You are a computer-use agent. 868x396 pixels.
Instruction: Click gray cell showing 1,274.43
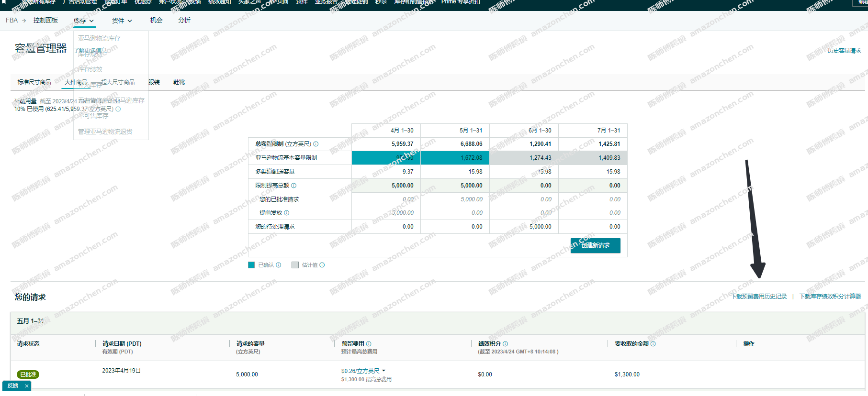(x=524, y=158)
